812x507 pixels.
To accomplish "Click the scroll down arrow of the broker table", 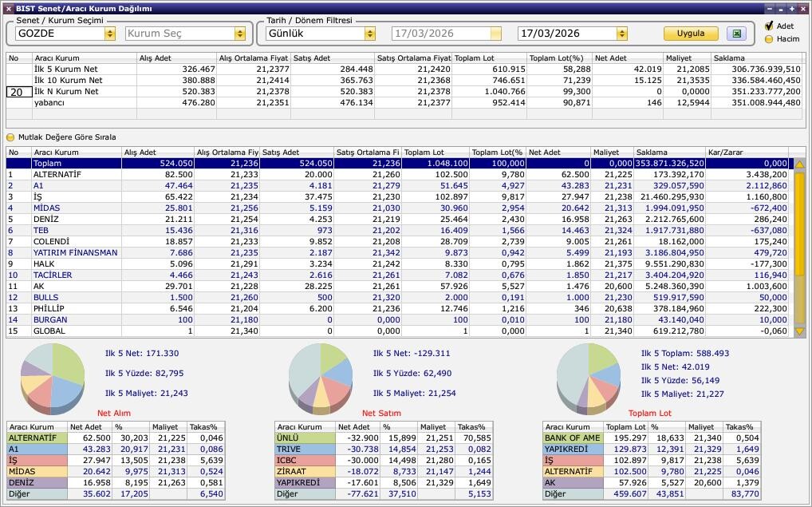I will 799,331.
